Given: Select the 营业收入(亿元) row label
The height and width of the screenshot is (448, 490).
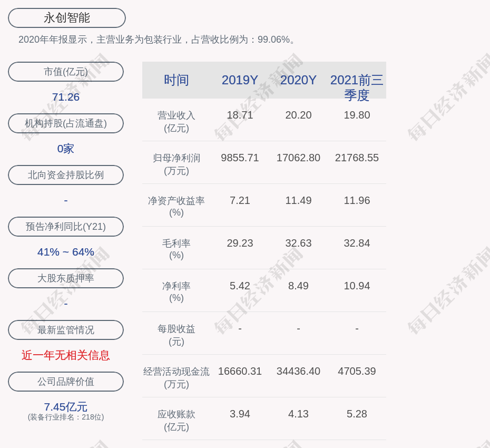Looking at the screenshot, I should (177, 122).
